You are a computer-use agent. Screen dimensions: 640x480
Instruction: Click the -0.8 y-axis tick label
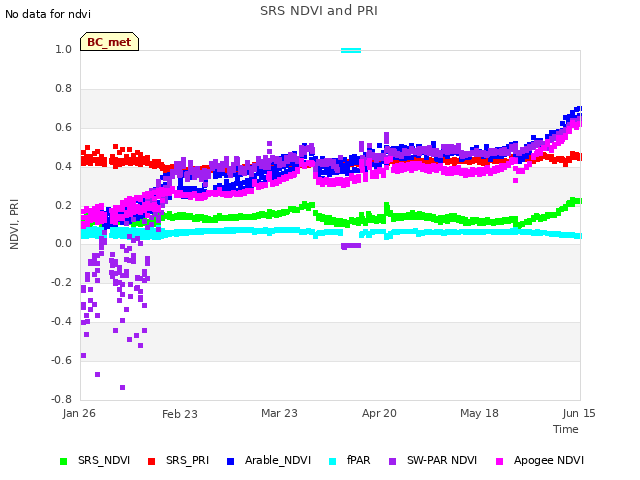62,399
